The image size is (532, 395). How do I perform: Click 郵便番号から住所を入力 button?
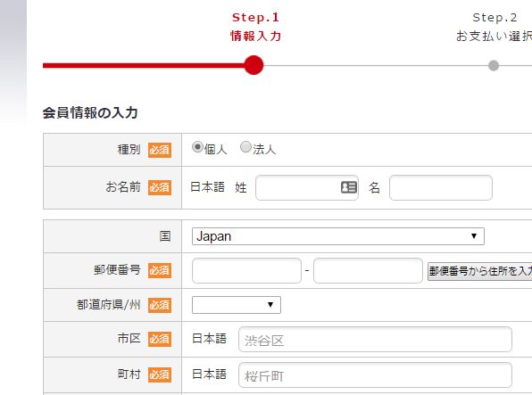[x=479, y=271]
